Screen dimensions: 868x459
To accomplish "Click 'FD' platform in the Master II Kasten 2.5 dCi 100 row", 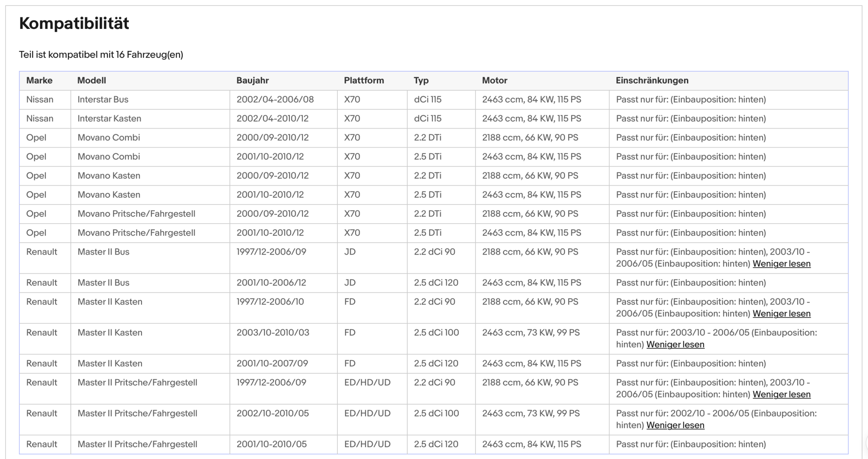I will coord(350,333).
